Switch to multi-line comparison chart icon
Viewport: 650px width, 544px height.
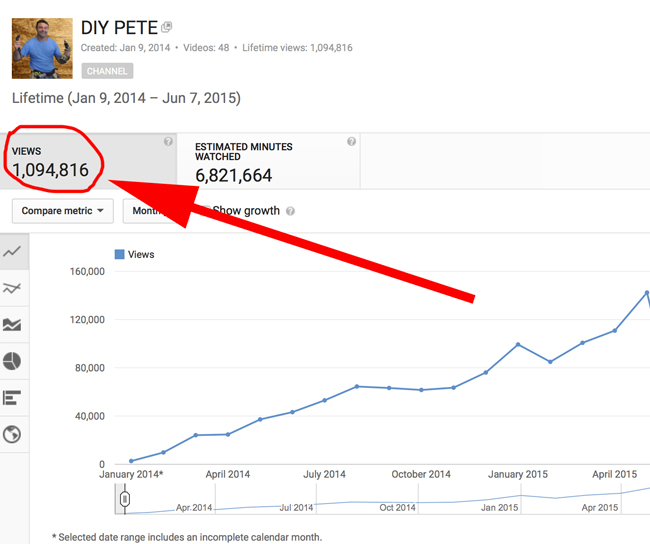(13, 289)
